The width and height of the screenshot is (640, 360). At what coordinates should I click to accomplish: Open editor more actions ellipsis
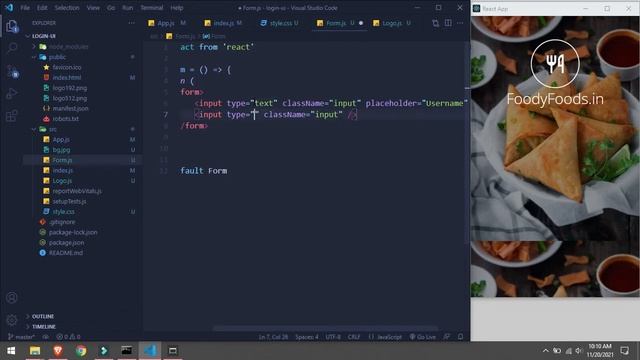[460, 23]
